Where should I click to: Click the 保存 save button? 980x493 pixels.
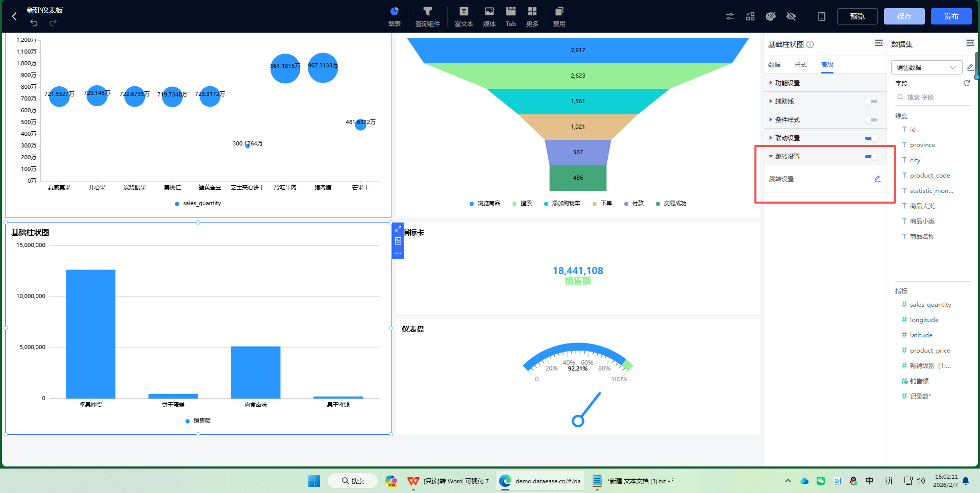coord(904,16)
